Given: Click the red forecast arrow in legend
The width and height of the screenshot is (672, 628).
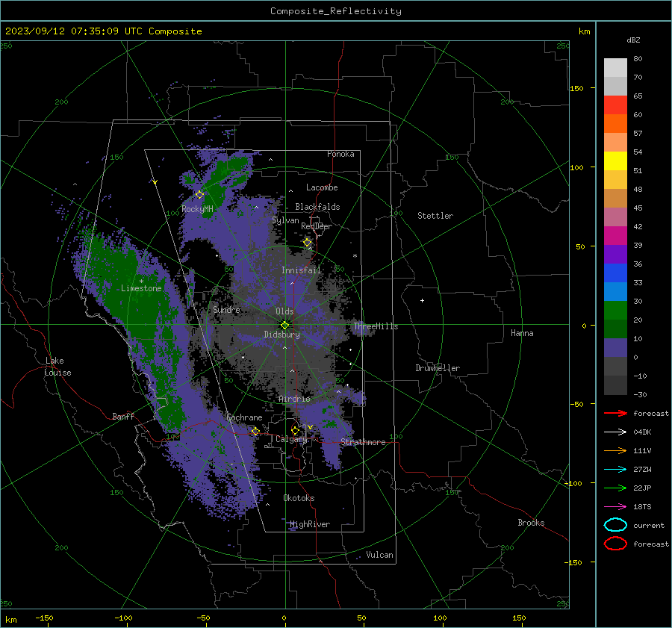Looking at the screenshot, I should [615, 413].
